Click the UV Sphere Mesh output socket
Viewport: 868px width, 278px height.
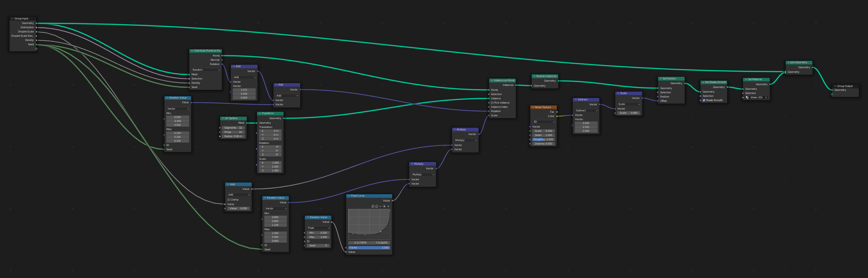coord(247,123)
